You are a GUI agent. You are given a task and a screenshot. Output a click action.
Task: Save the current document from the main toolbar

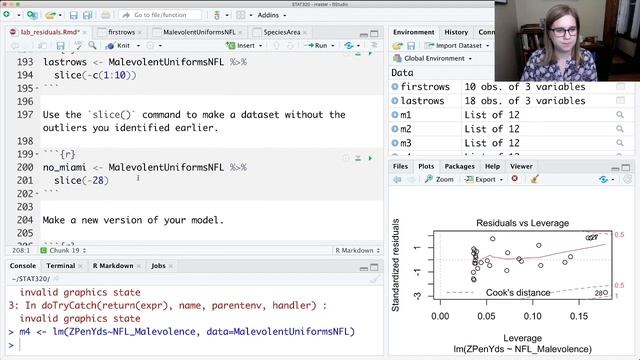tap(73, 15)
